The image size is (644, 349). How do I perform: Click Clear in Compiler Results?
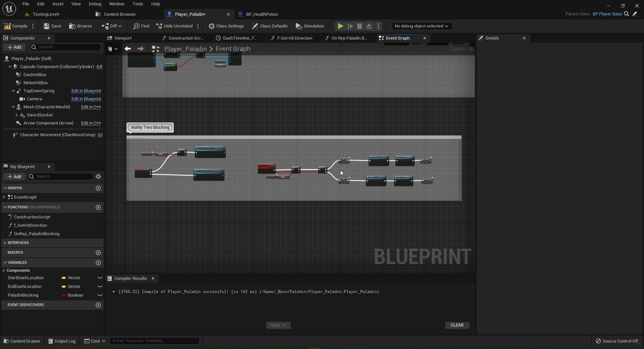[x=457, y=325]
